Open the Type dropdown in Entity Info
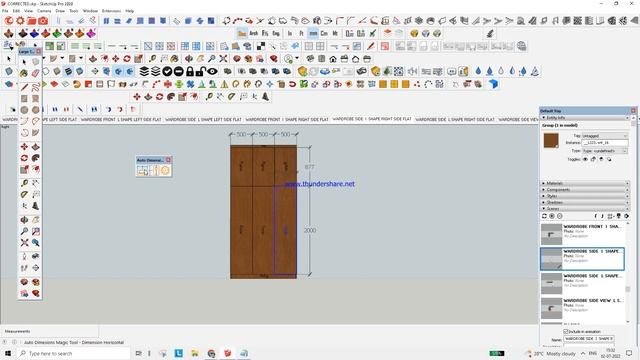 click(605, 151)
